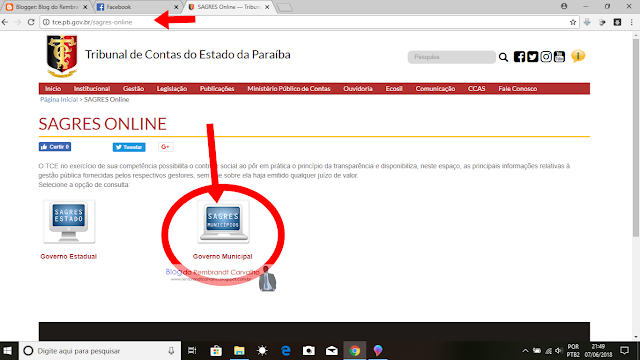Open Paint 3D from taskbar

(x=378, y=351)
